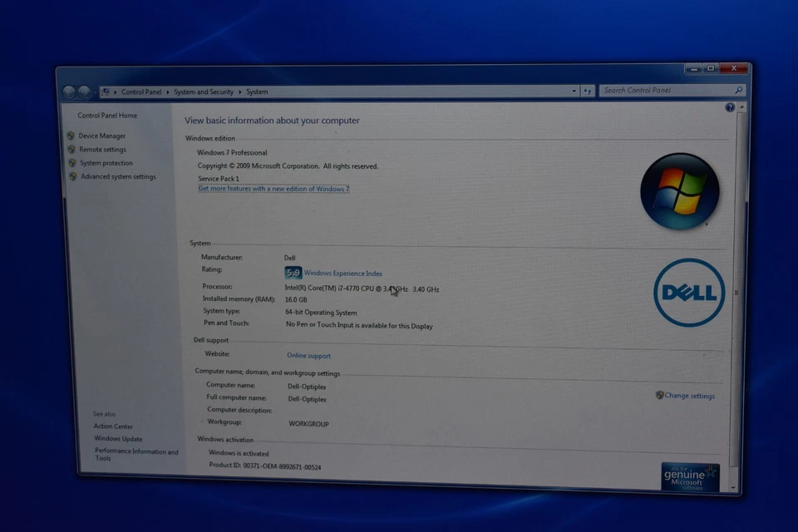This screenshot has width=798, height=532.
Task: Expand the arrow after System and Security breadcrumb
Action: coord(240,92)
